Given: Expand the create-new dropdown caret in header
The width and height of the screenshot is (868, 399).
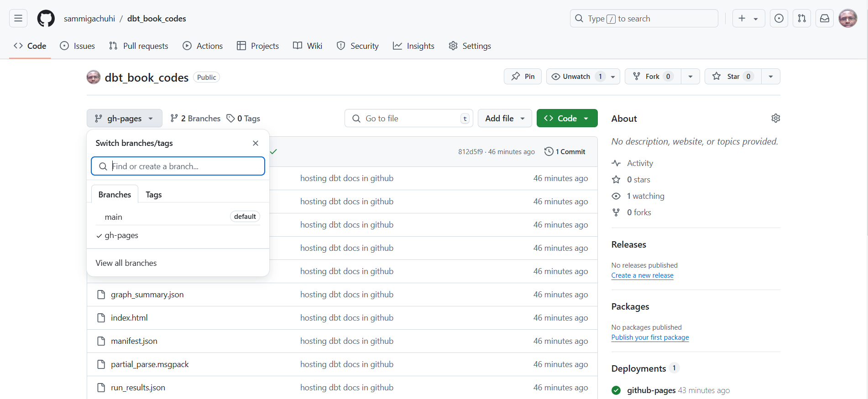Looking at the screenshot, I should (756, 19).
